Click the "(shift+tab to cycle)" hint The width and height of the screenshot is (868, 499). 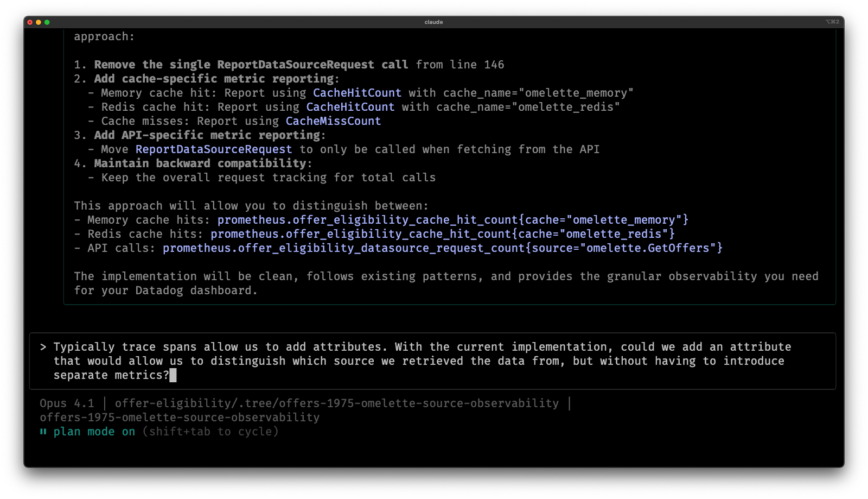coord(210,432)
